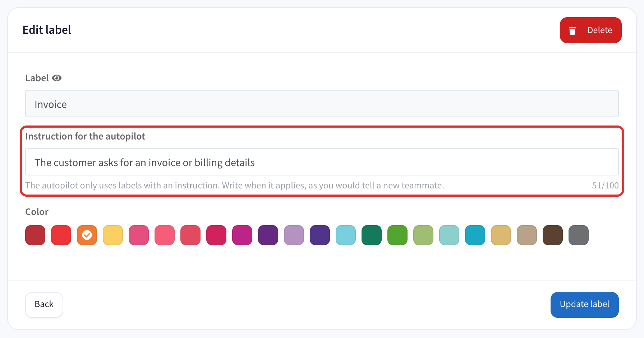Screen dimensions: 644x338
Task: Pick the dark purple color swatch
Action: pos(268,235)
